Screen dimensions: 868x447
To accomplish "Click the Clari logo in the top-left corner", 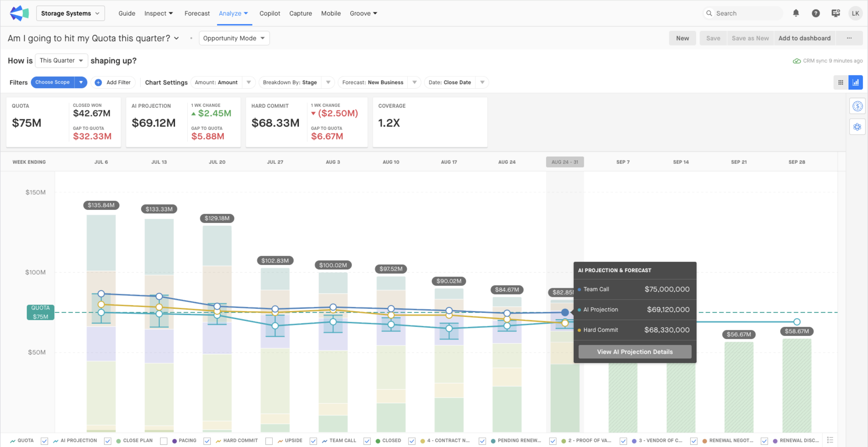I will (19, 13).
